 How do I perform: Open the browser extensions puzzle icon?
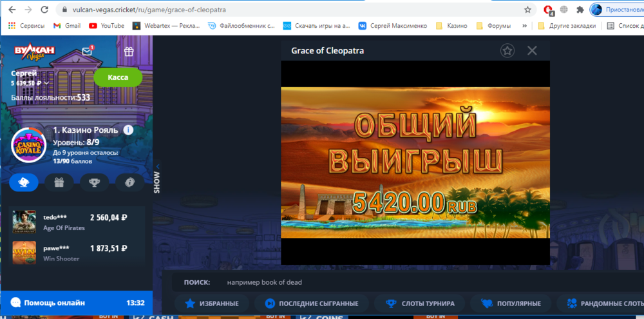coord(580,10)
